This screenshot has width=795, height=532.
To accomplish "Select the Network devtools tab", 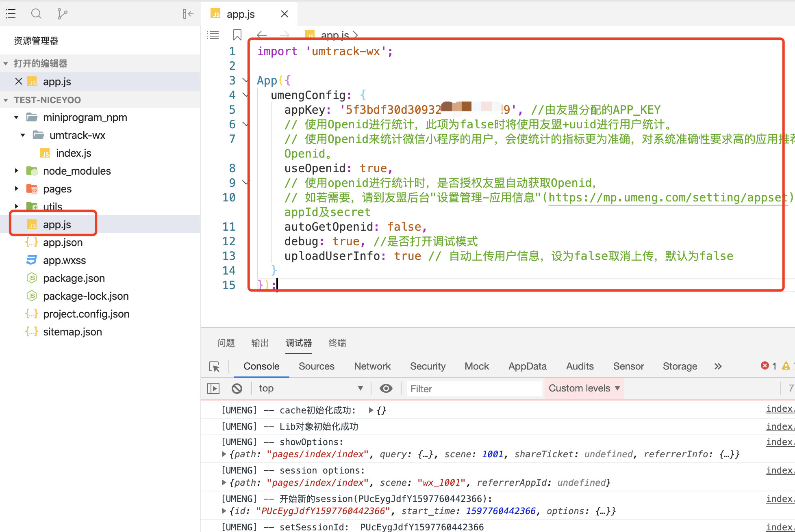I will click(372, 366).
